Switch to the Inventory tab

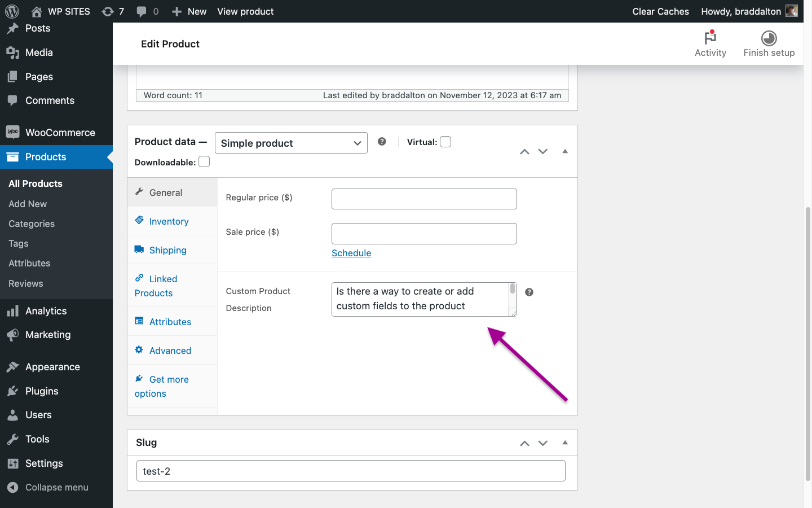(x=169, y=221)
